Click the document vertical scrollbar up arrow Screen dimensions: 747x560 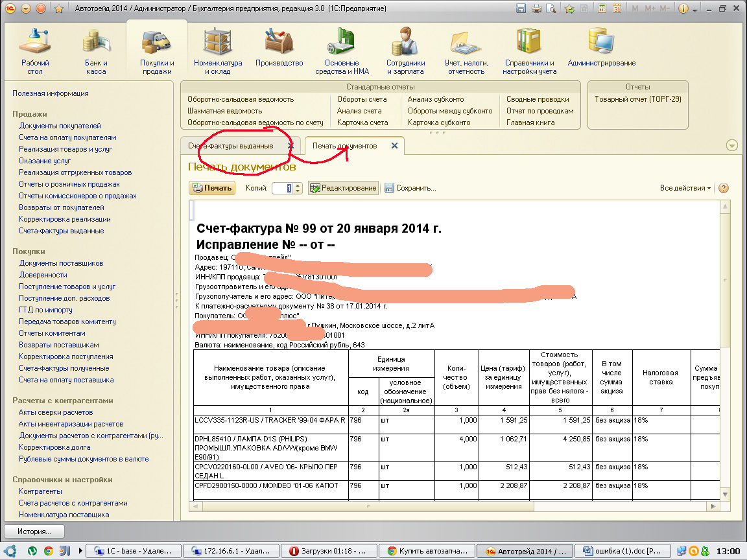pos(725,206)
